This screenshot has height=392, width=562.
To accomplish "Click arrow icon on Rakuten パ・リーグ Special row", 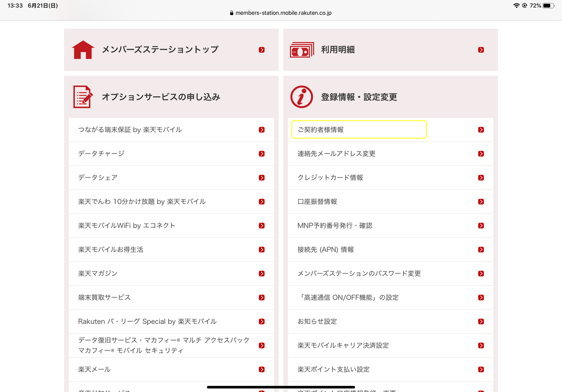I will (x=262, y=321).
